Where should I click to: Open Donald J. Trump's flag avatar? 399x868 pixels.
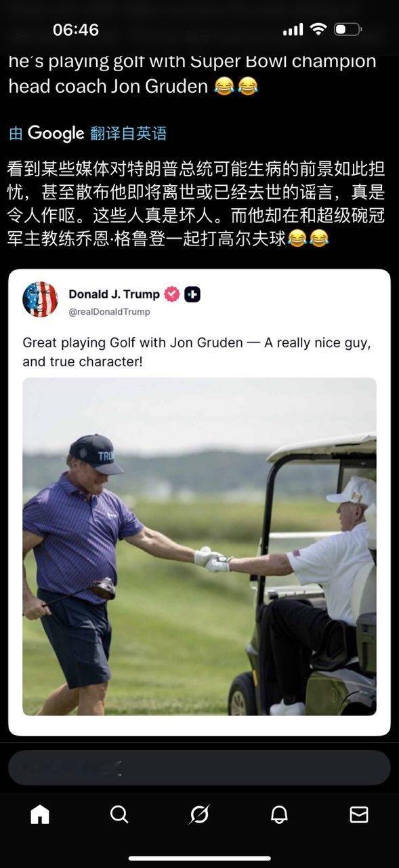tap(40, 299)
